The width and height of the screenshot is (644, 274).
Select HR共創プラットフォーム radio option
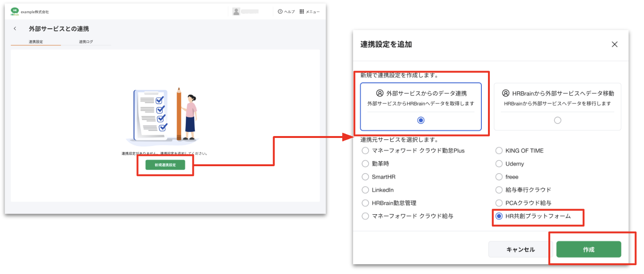click(x=499, y=216)
